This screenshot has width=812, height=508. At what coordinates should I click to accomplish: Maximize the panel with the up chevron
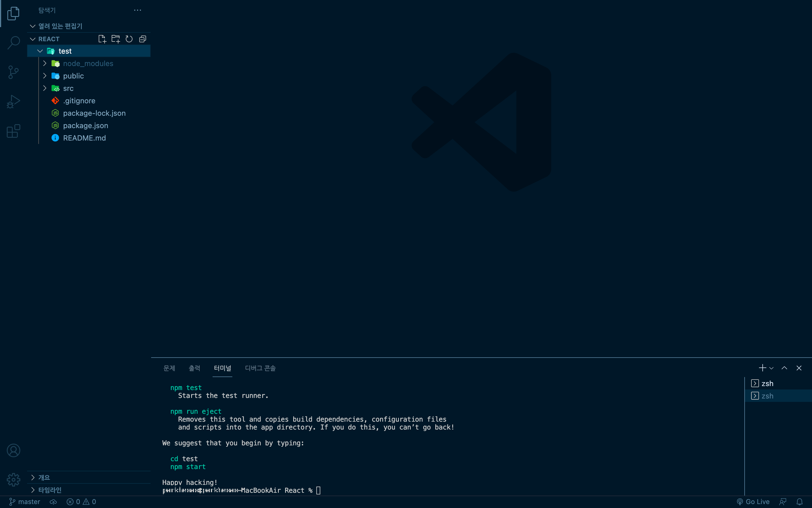pos(784,368)
